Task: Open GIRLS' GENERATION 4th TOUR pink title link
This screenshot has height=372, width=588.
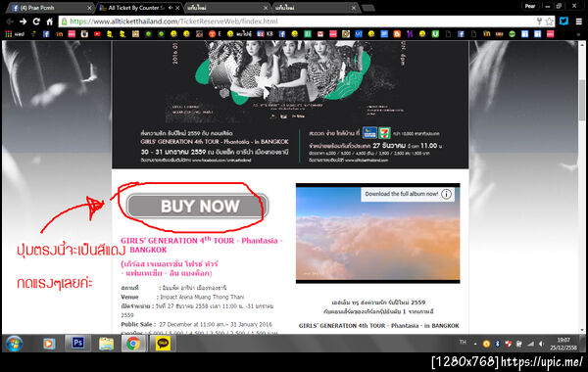Action: coord(201,245)
